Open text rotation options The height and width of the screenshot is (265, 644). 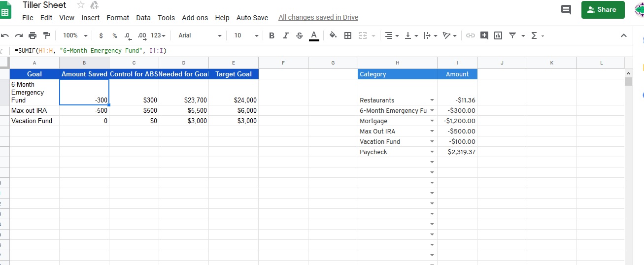(449, 35)
